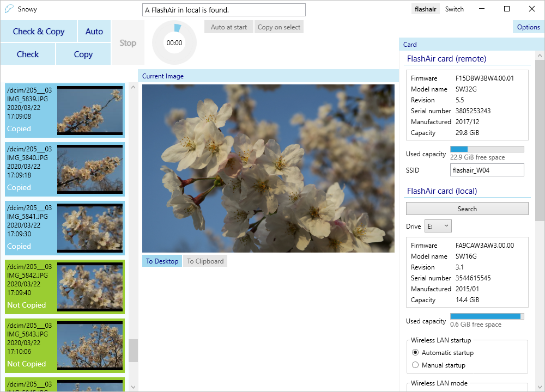The height and width of the screenshot is (392, 545).
Task: Click the Card panel scroll-up arrow
Action: pos(540,56)
